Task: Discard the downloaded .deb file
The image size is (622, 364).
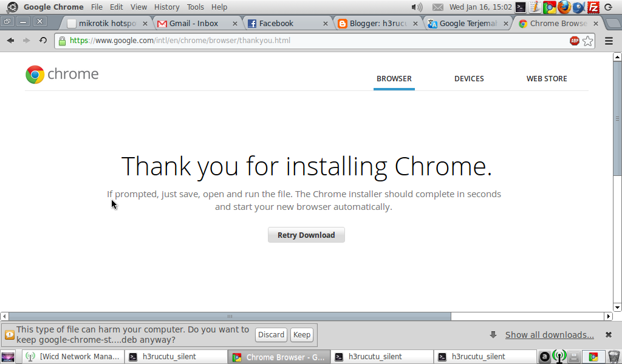Action: pyautogui.click(x=271, y=335)
